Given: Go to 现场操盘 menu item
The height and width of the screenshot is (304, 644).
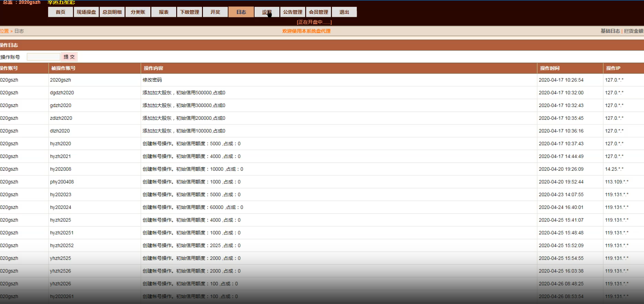Looking at the screenshot, I should pos(86,12).
